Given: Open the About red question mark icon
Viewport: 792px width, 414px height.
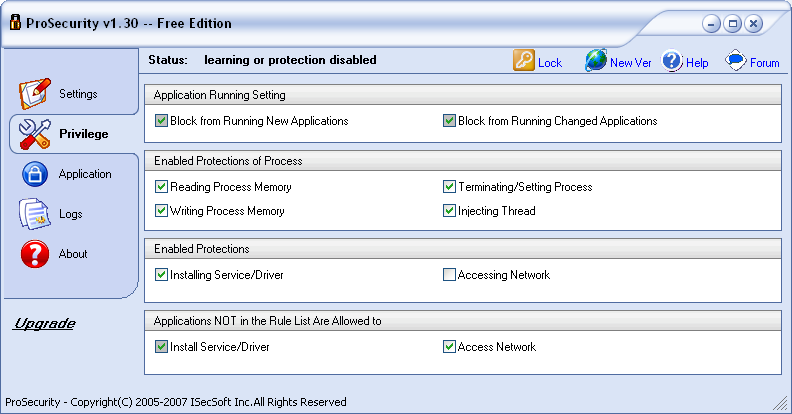Looking at the screenshot, I should click(x=35, y=254).
